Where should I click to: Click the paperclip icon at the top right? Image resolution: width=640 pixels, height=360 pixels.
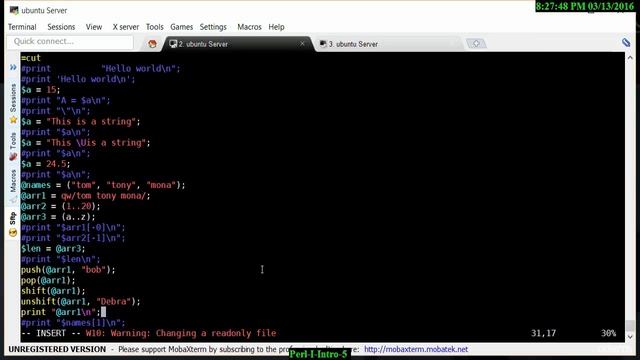point(626,42)
